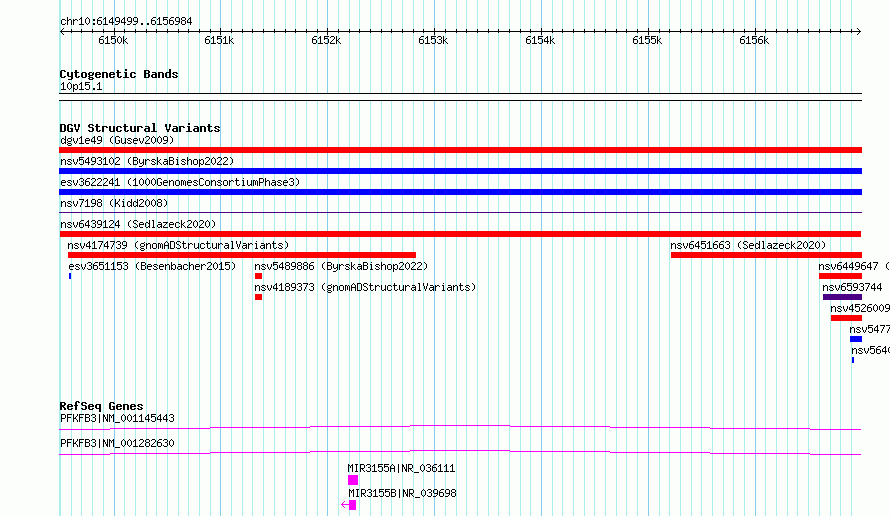Click the small red square under nsv5489886
Screen dimensions: 890x516
(x=258, y=276)
